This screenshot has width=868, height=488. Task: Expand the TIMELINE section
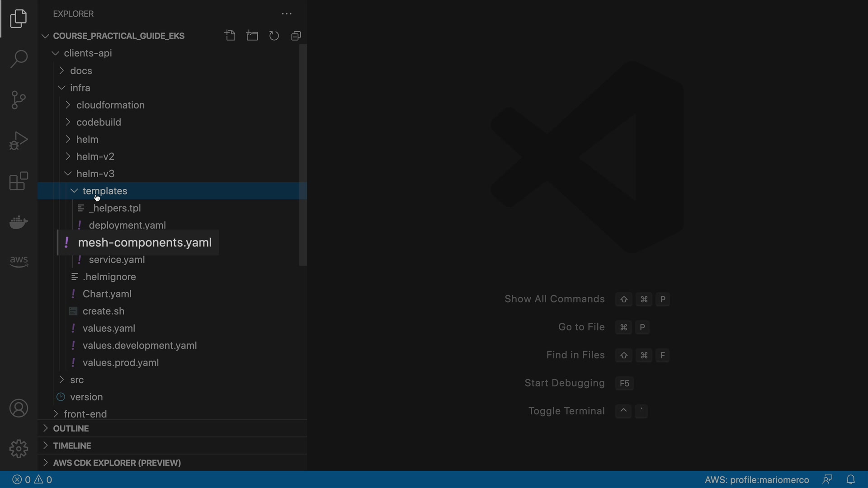click(x=72, y=446)
